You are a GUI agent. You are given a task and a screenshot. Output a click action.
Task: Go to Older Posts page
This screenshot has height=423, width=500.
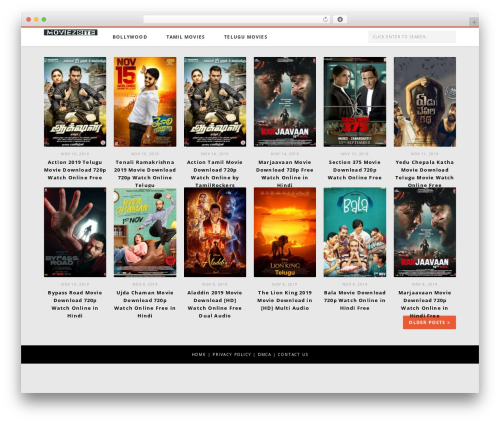point(429,322)
